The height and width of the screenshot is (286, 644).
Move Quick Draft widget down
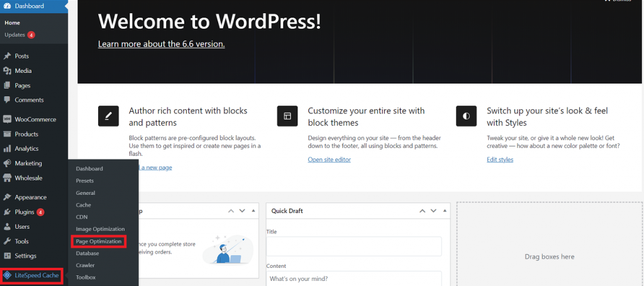433,211
